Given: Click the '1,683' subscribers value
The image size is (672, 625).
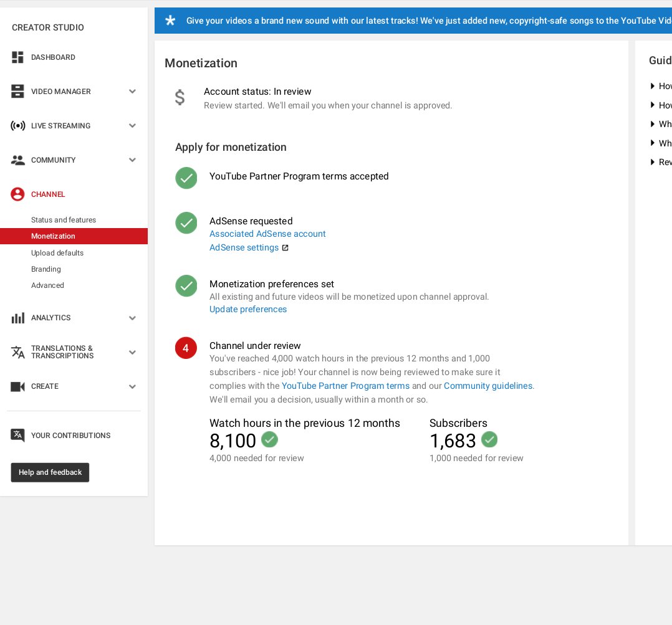Looking at the screenshot, I should pyautogui.click(x=453, y=441).
